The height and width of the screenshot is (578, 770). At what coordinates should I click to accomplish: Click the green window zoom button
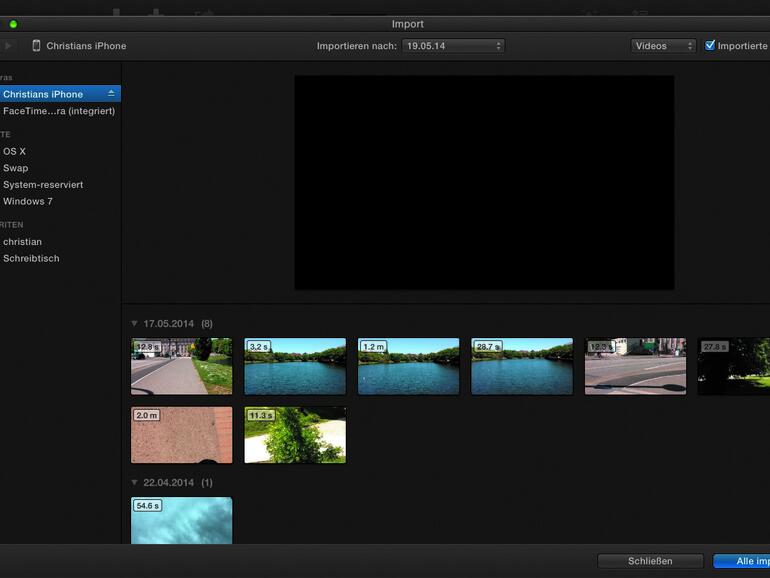[13, 24]
